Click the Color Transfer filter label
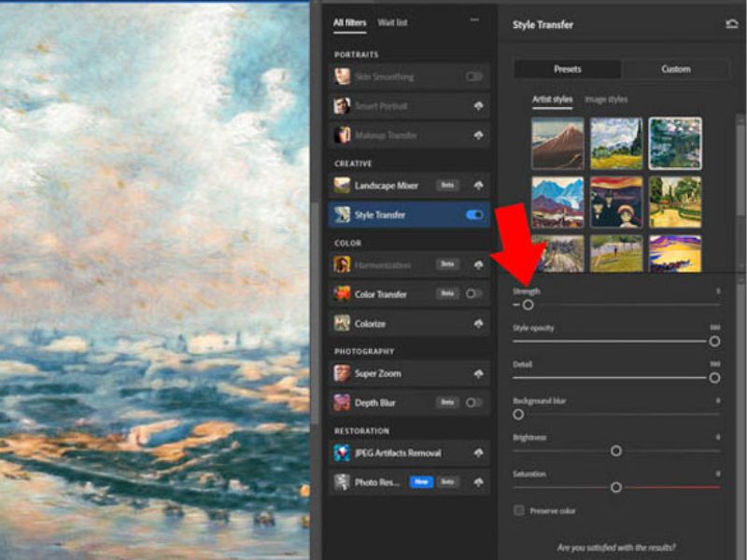The height and width of the screenshot is (560, 747). 380,294
